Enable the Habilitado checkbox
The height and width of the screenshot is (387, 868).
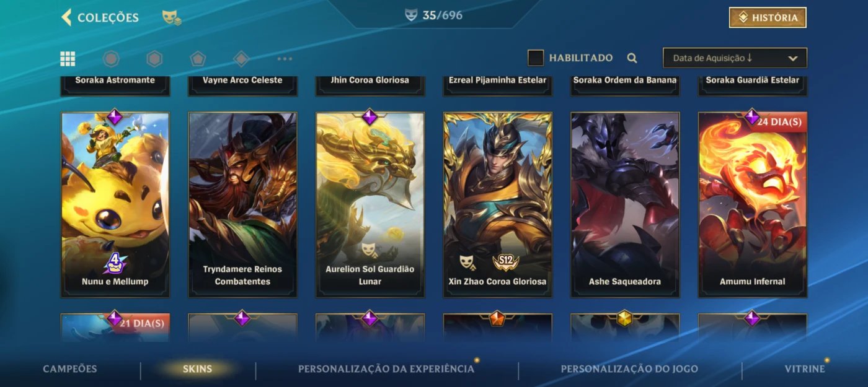pyautogui.click(x=536, y=58)
